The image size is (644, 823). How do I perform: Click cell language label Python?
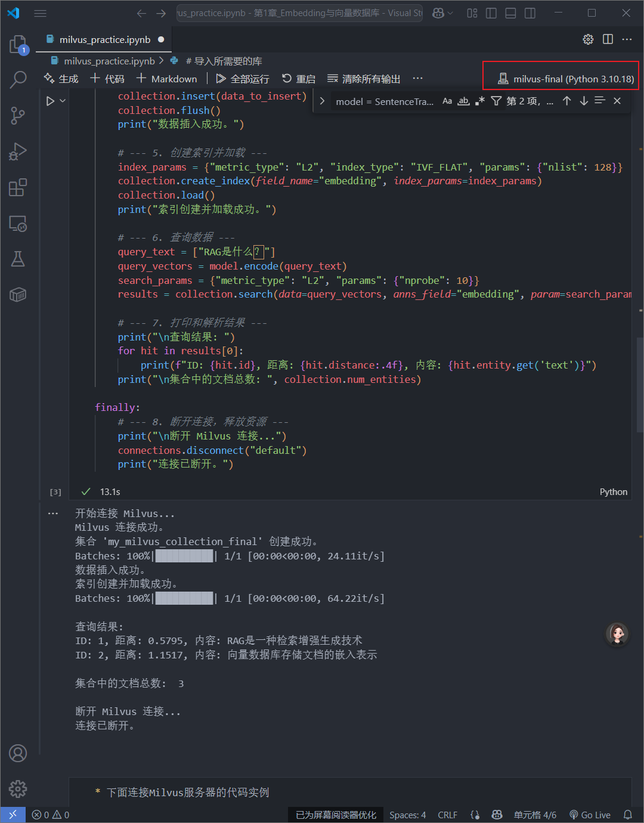point(614,491)
